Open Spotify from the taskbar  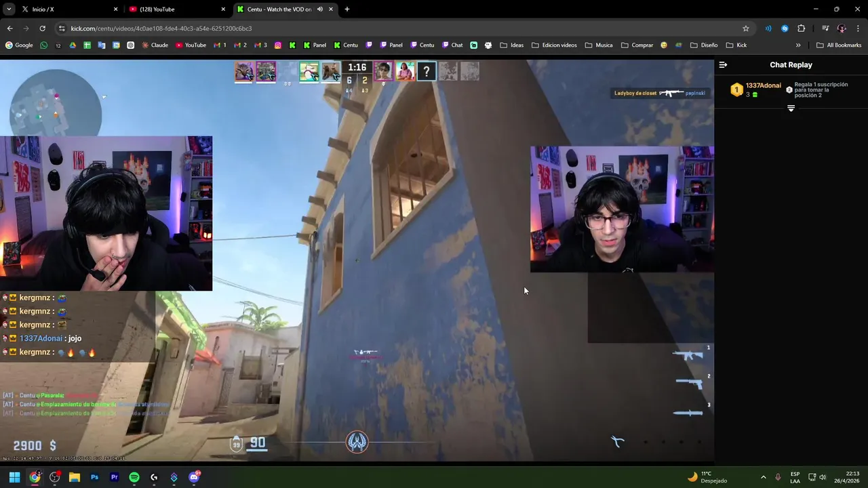click(134, 477)
